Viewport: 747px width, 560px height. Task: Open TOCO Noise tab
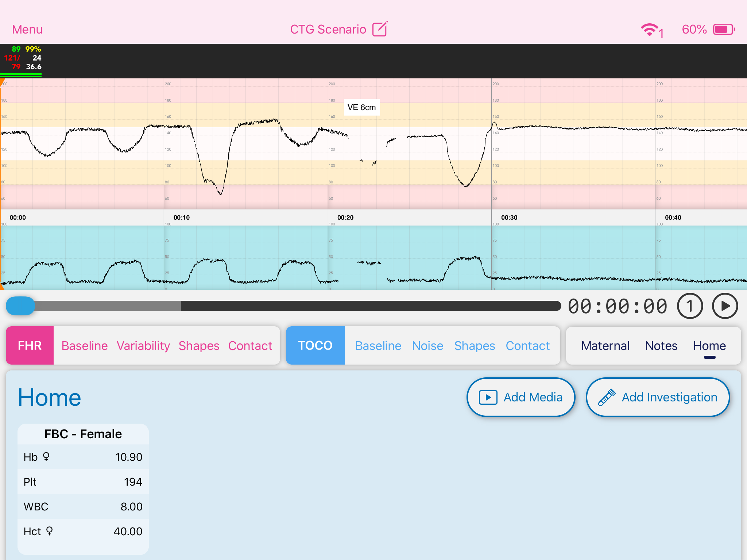click(427, 346)
